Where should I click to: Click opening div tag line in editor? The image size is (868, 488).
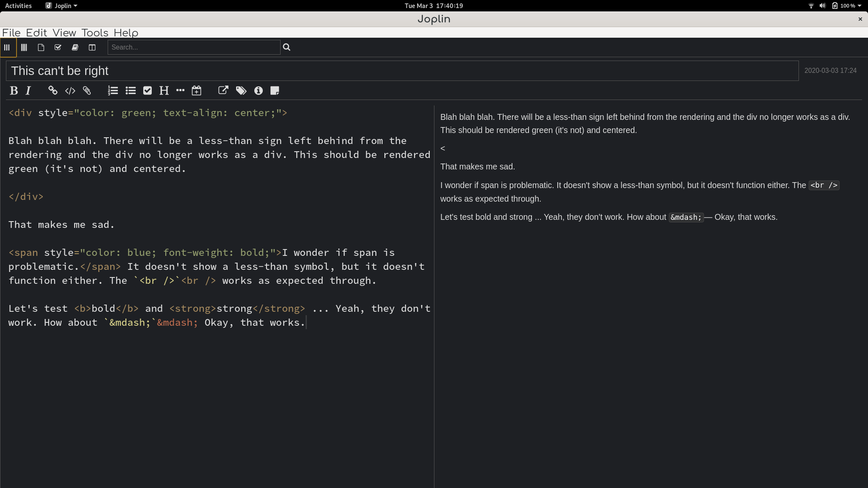click(148, 113)
